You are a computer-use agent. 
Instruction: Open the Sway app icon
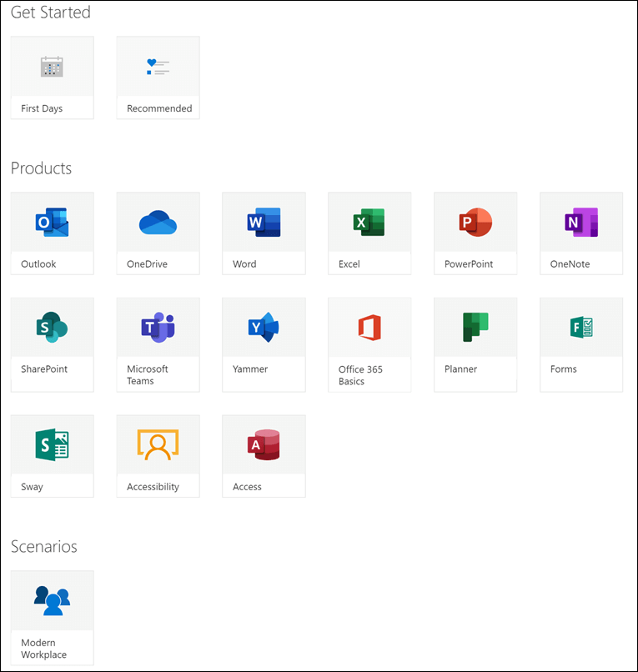[x=52, y=445]
